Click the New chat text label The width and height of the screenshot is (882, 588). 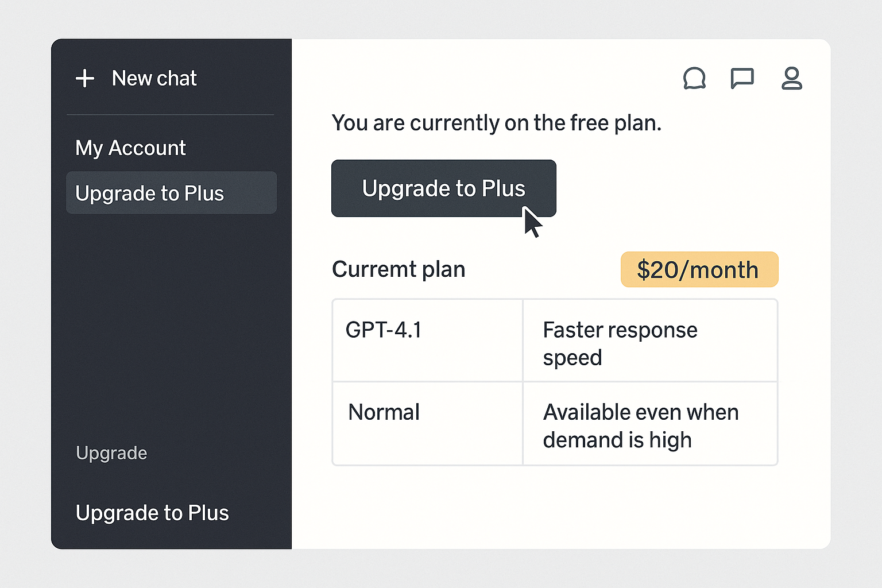click(x=154, y=78)
